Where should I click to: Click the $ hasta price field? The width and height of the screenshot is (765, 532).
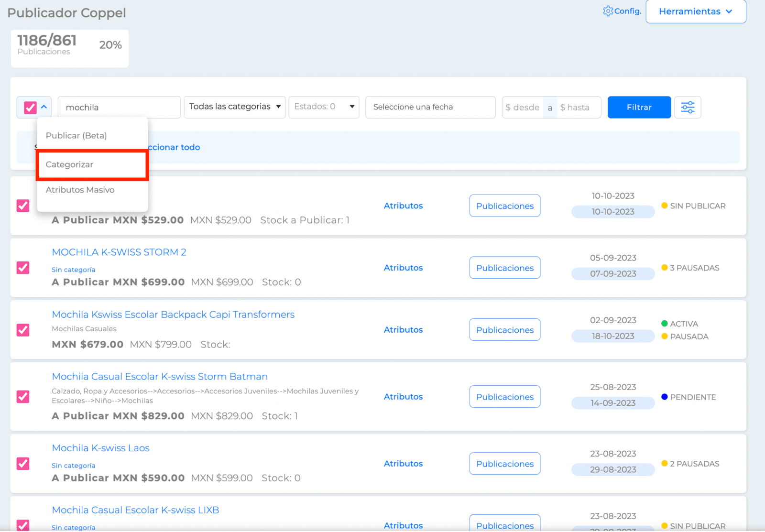[x=579, y=108]
